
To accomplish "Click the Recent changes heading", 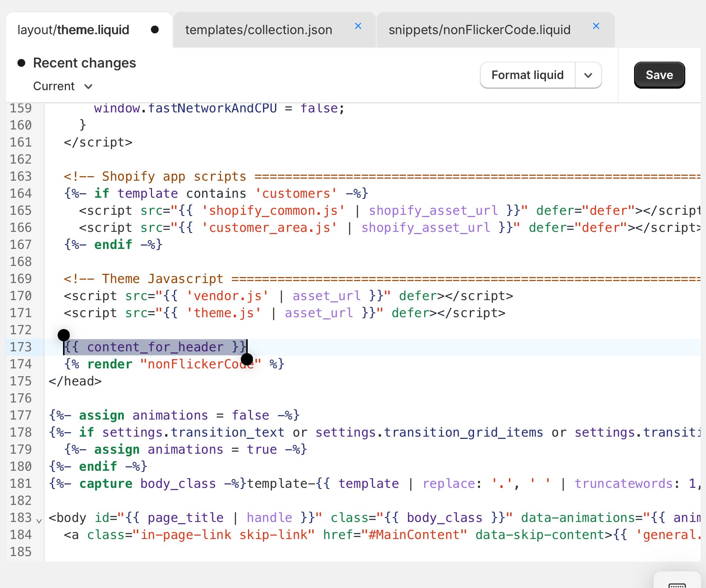I will click(x=85, y=63).
